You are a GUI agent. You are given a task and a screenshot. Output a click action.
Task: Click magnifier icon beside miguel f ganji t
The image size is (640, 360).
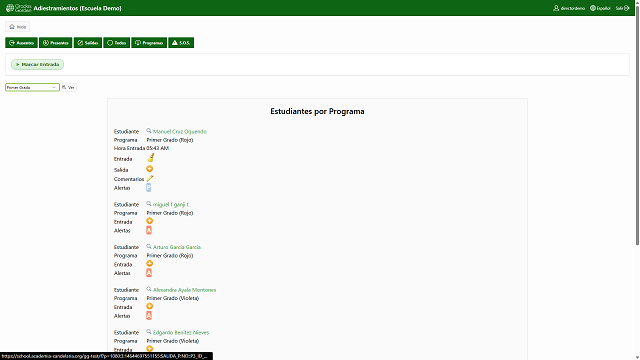pyautogui.click(x=149, y=204)
